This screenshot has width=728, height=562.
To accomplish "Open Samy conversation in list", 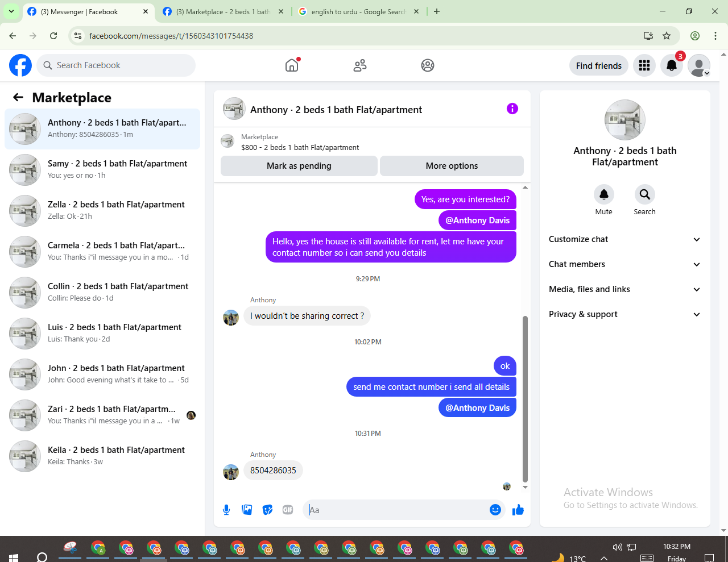I will (102, 169).
